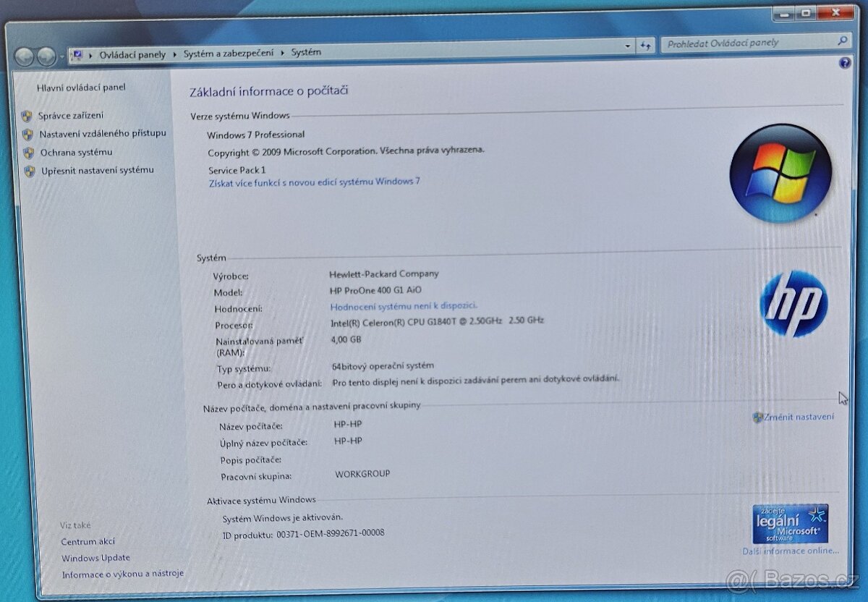The height and width of the screenshot is (602, 868).
Task: Open Hlavní ovládací panel link
Action: [81, 88]
